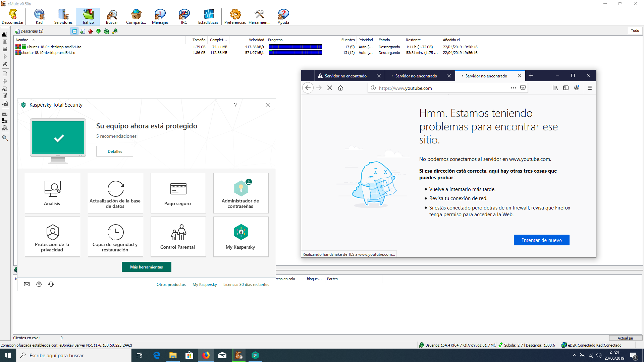Open Kaspersky Pago seguro tile
Viewport: 644px width, 362px height.
pyautogui.click(x=178, y=193)
